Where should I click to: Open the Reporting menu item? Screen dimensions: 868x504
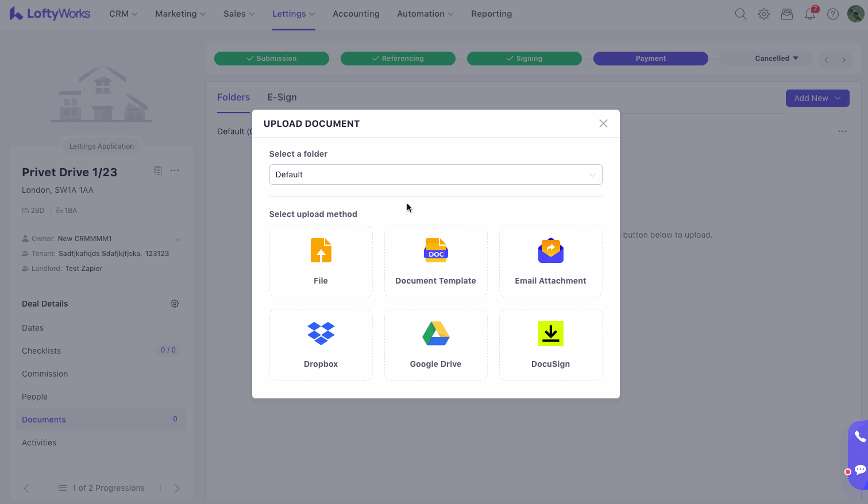(491, 14)
